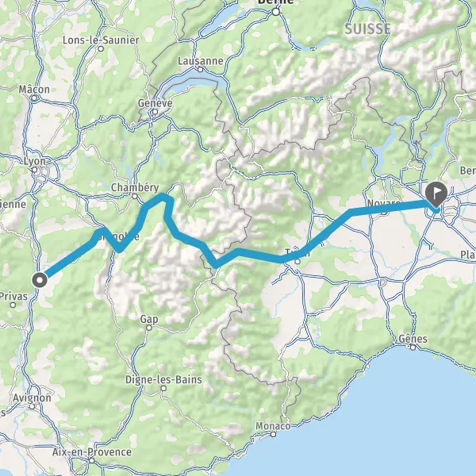Click the Berne city marker
This screenshot has width=476, height=476.
point(275,12)
